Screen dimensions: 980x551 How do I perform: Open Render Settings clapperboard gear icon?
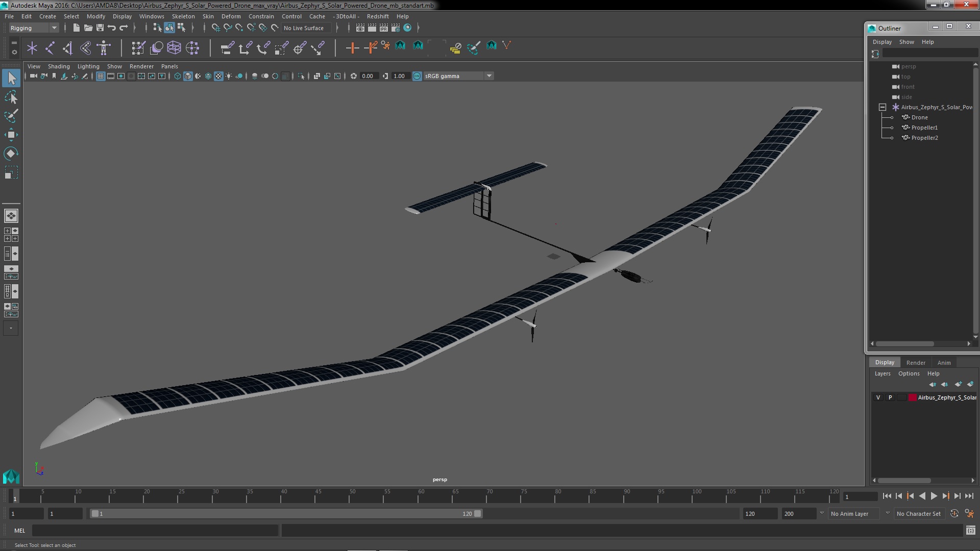395,28
